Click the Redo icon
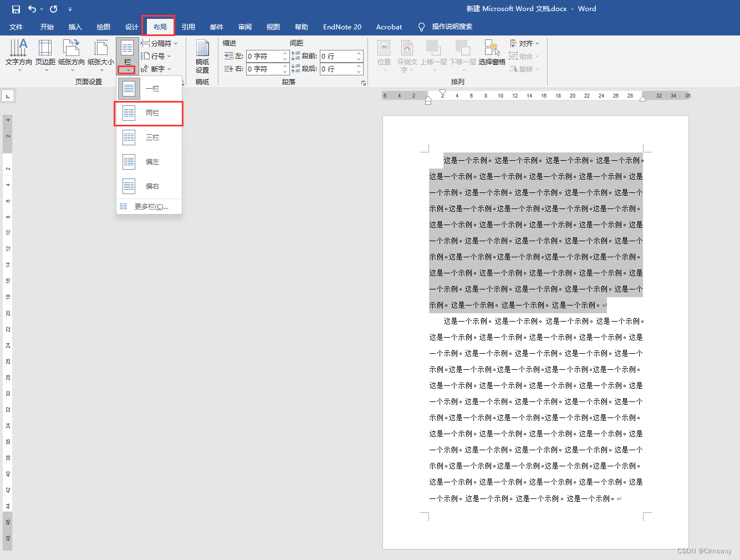Viewport: 740px width, 560px height. coord(54,9)
